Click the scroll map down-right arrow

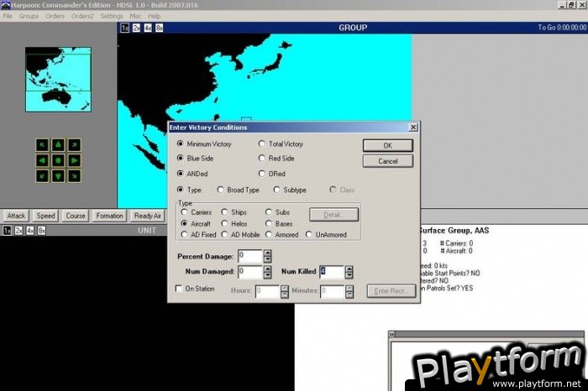pos(74,176)
